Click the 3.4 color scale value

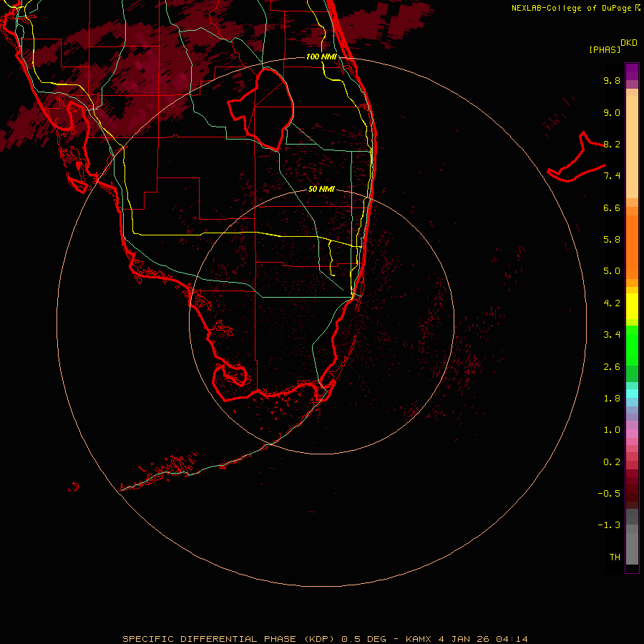point(612,335)
